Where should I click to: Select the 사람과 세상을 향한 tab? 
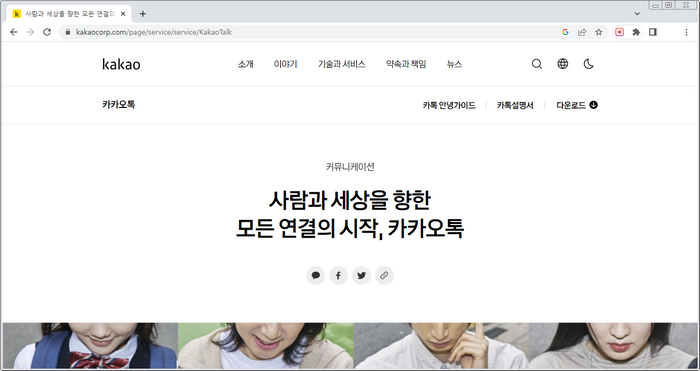click(x=69, y=14)
